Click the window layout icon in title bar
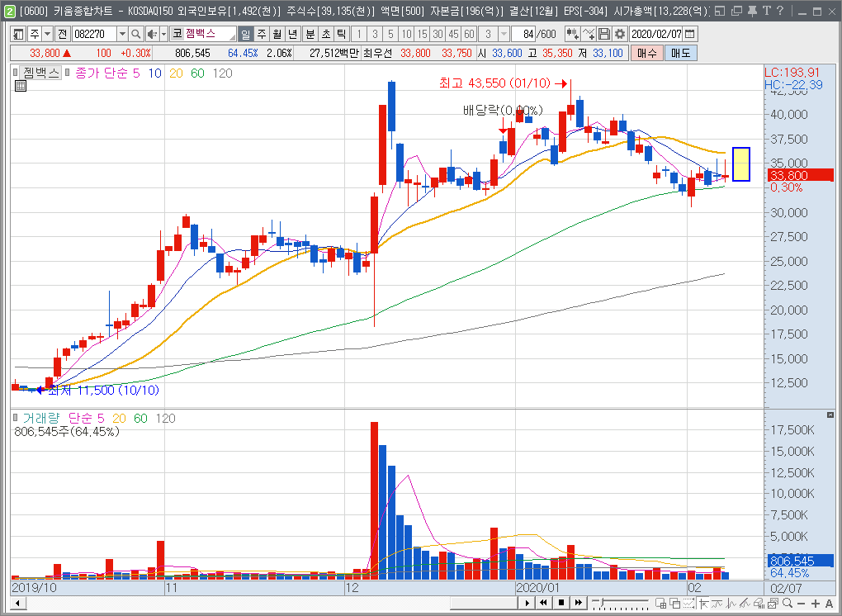 pyautogui.click(x=720, y=11)
